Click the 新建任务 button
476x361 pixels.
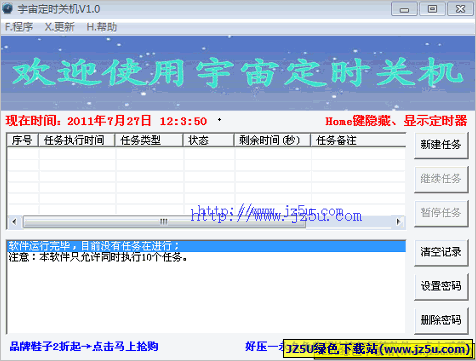click(x=441, y=145)
